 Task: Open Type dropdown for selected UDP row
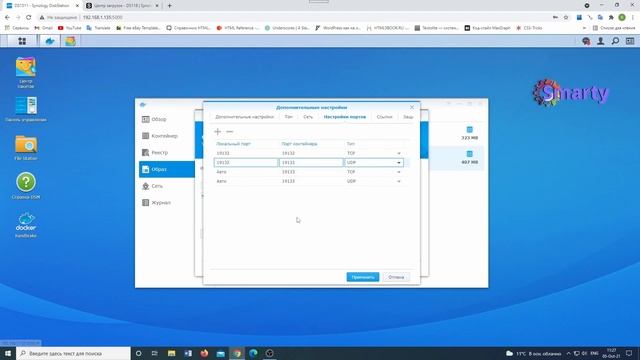click(399, 162)
